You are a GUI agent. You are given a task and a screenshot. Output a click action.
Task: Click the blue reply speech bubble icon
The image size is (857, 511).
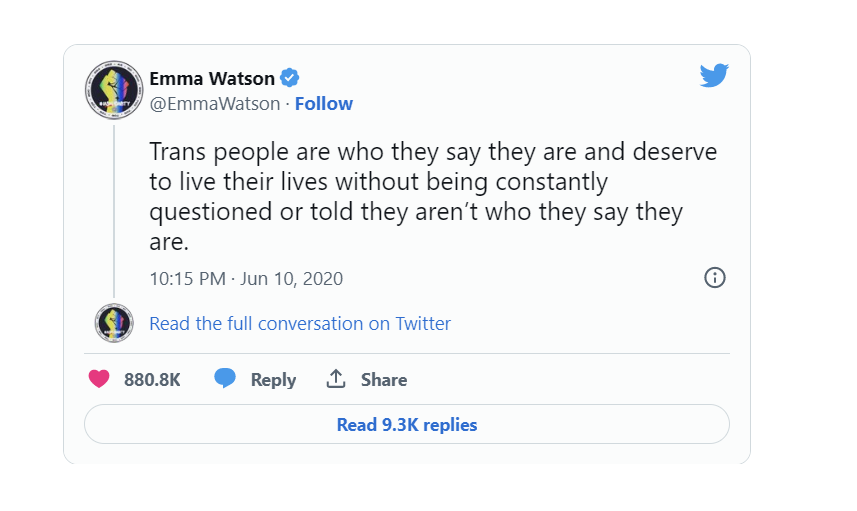[225, 378]
